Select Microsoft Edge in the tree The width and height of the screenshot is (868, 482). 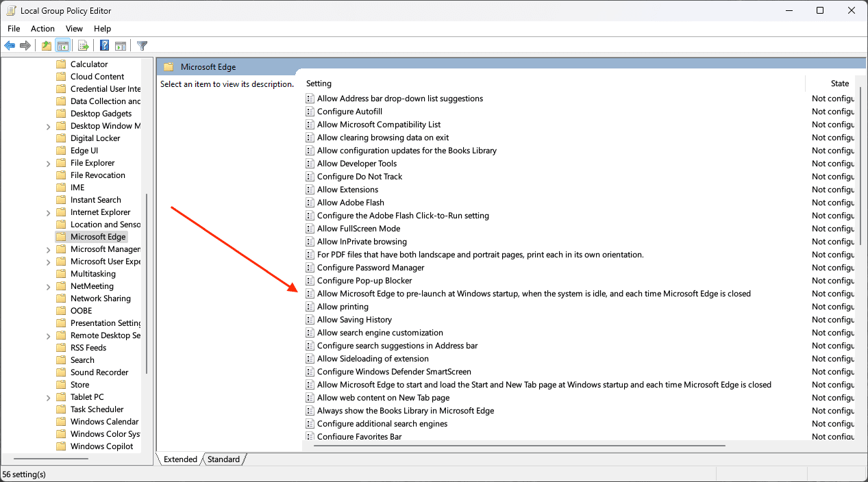(x=98, y=237)
